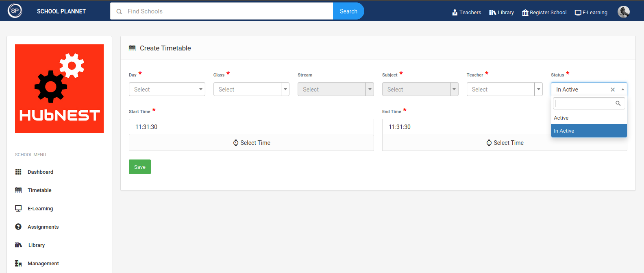Choose In Active in the Status list

(589, 131)
